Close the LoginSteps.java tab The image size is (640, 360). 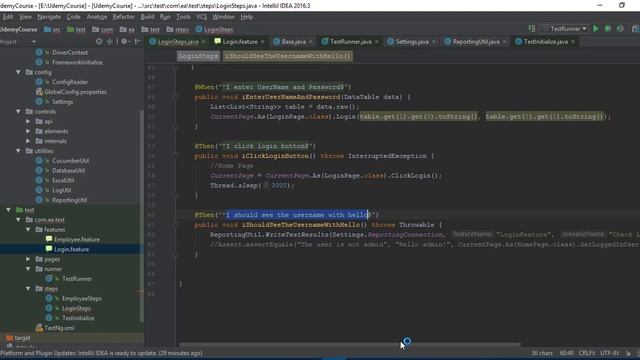204,42
